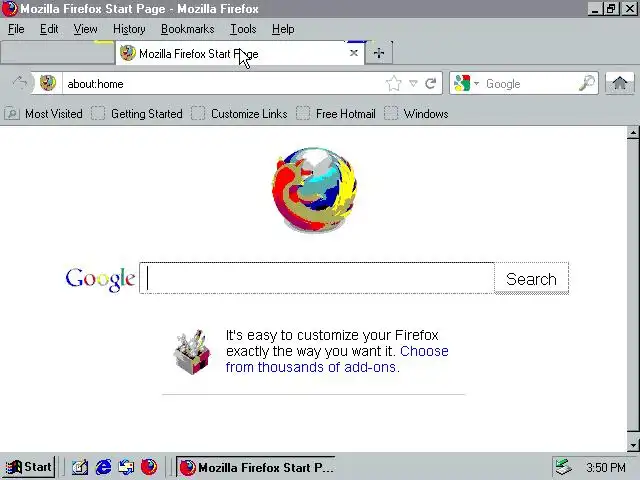The width and height of the screenshot is (640, 480).
Task: Click the back arrow navigation button
Action: (19, 83)
